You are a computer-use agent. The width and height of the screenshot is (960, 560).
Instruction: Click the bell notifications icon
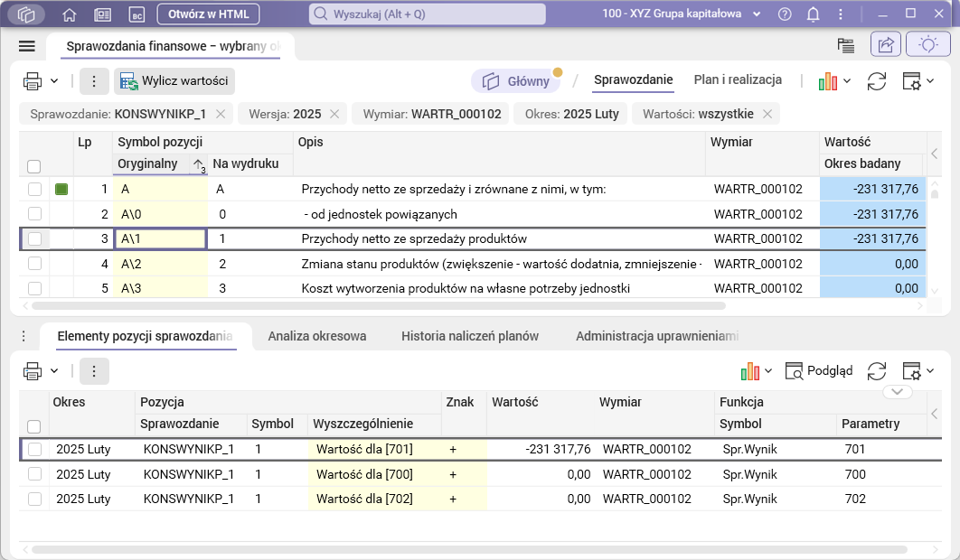(x=813, y=14)
